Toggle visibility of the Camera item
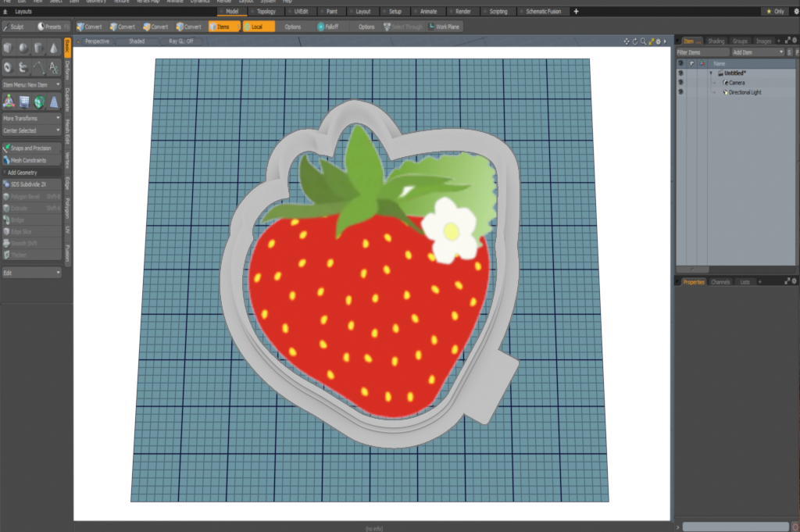 [x=680, y=82]
